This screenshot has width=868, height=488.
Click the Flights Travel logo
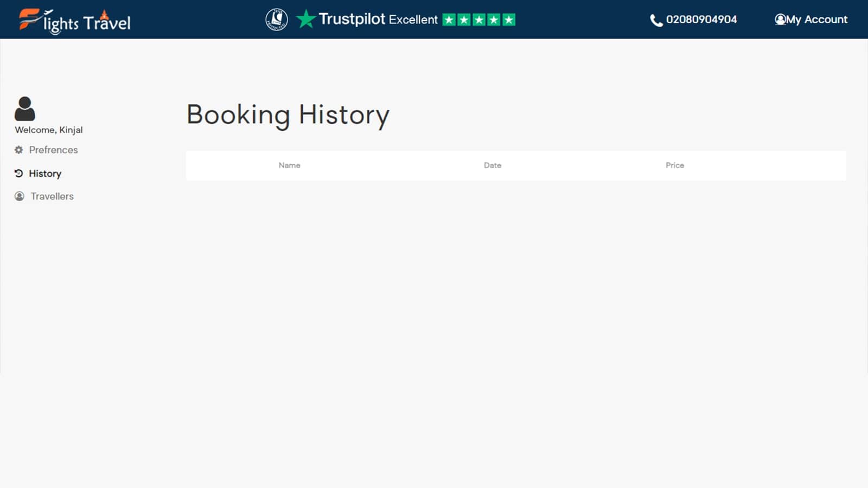point(75,21)
